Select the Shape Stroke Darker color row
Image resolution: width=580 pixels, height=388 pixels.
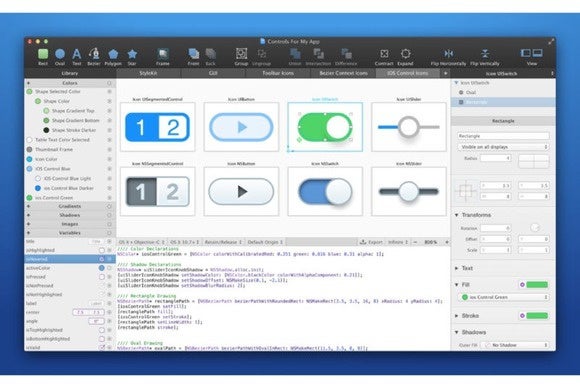(x=70, y=130)
